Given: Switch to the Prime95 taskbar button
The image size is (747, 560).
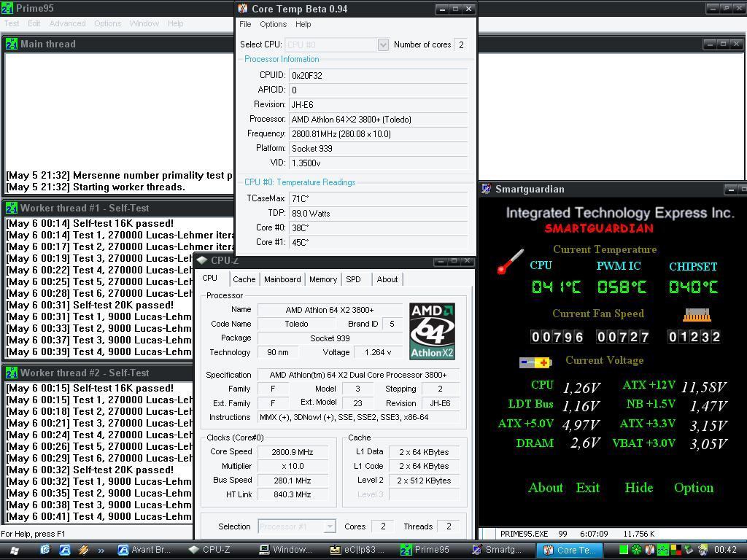Looking at the screenshot, I should [428, 550].
